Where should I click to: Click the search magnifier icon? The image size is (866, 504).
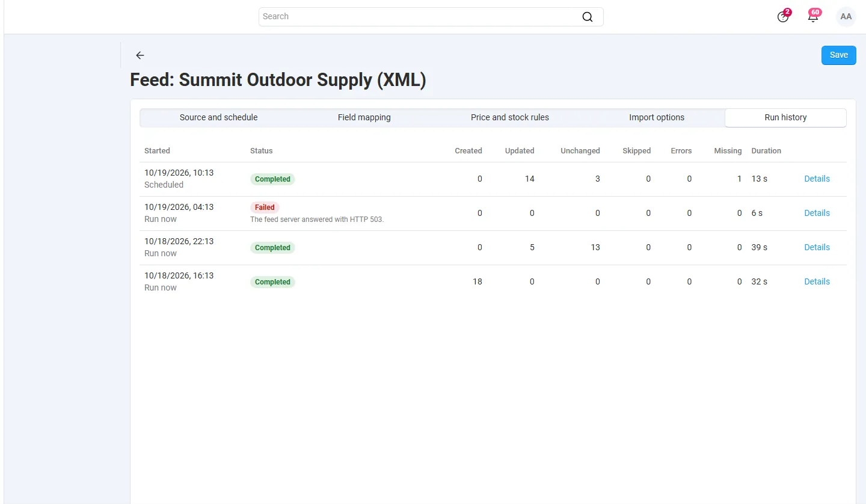(588, 17)
